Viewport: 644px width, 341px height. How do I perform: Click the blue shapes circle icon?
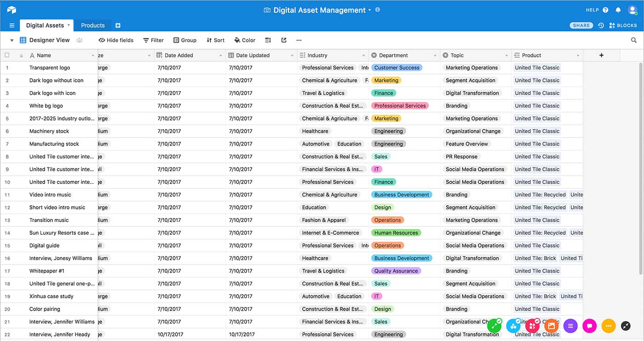pos(513,326)
